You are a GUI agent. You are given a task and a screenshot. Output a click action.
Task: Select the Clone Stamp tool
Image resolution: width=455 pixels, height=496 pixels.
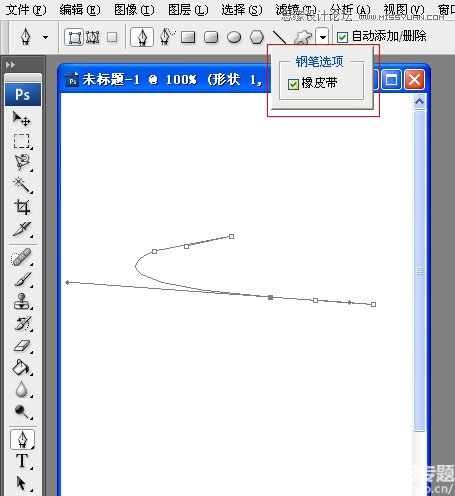[x=22, y=301]
